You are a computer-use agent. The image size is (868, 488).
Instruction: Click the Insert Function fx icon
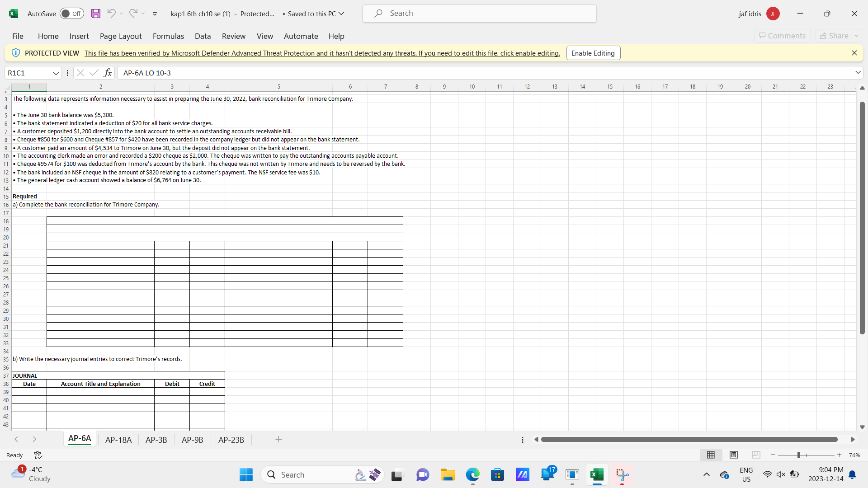tap(108, 72)
